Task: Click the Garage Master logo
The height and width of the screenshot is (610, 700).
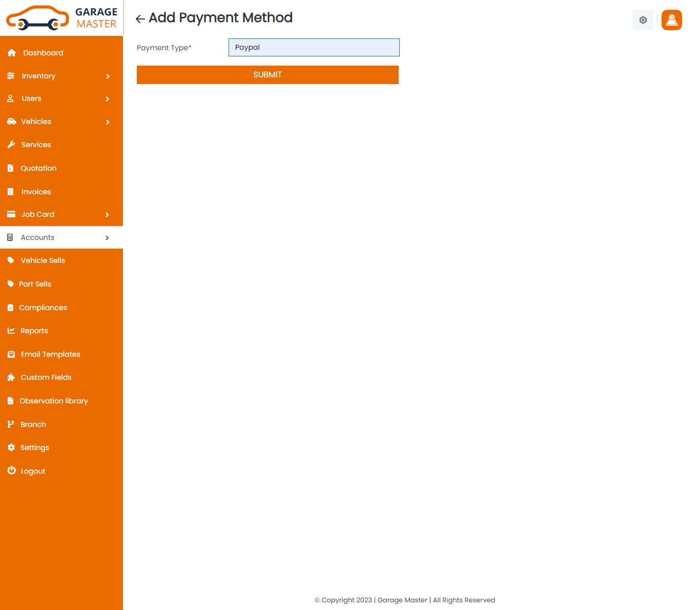Action: (x=61, y=18)
